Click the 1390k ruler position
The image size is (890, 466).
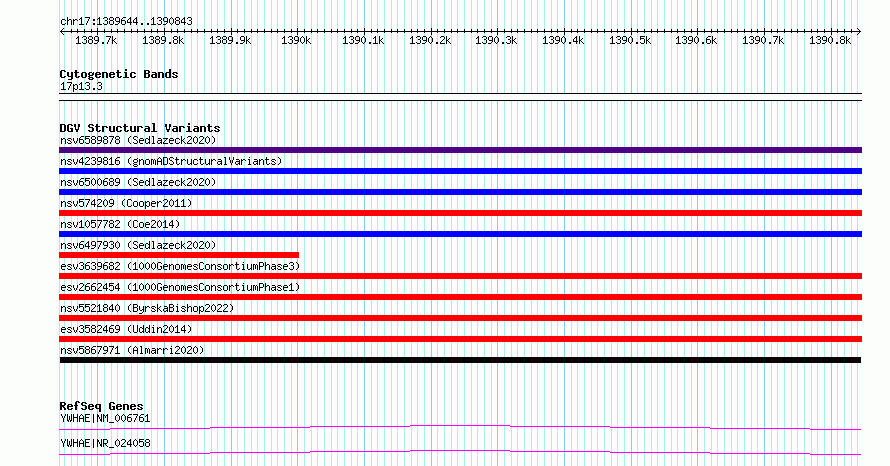tap(296, 40)
